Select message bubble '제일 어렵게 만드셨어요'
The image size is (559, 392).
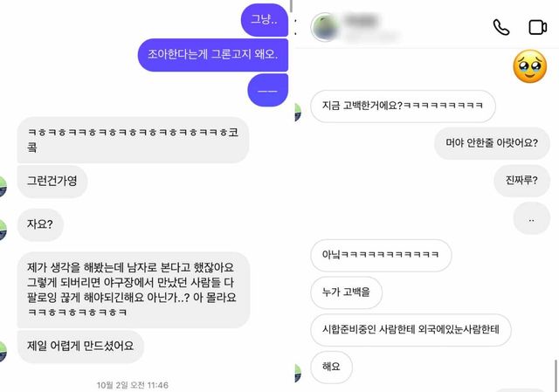(80, 346)
